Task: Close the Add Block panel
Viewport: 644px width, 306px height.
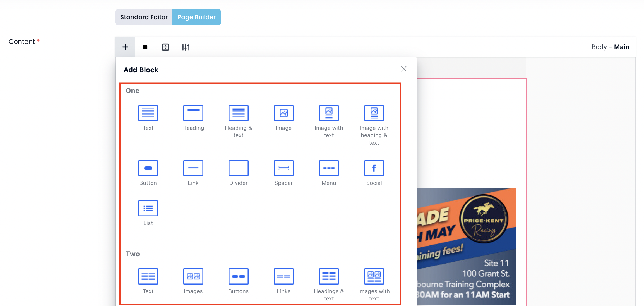Action: click(403, 69)
